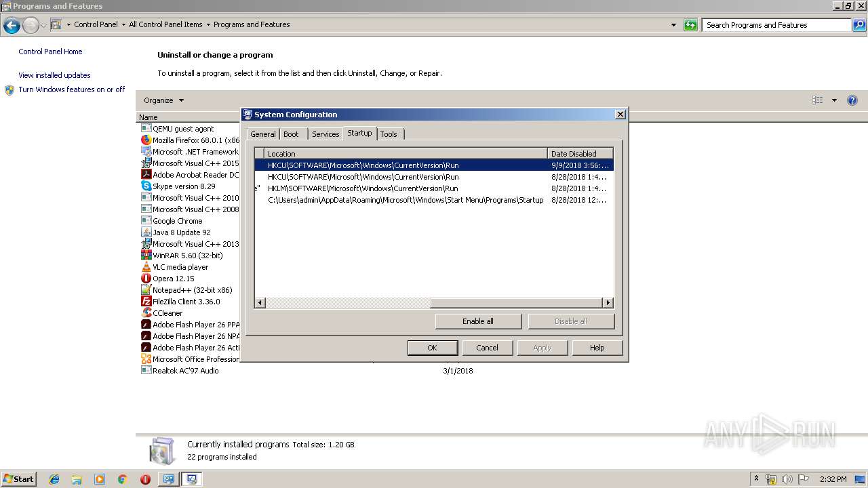
Task: Click the Search Programs and Features field
Action: [778, 25]
